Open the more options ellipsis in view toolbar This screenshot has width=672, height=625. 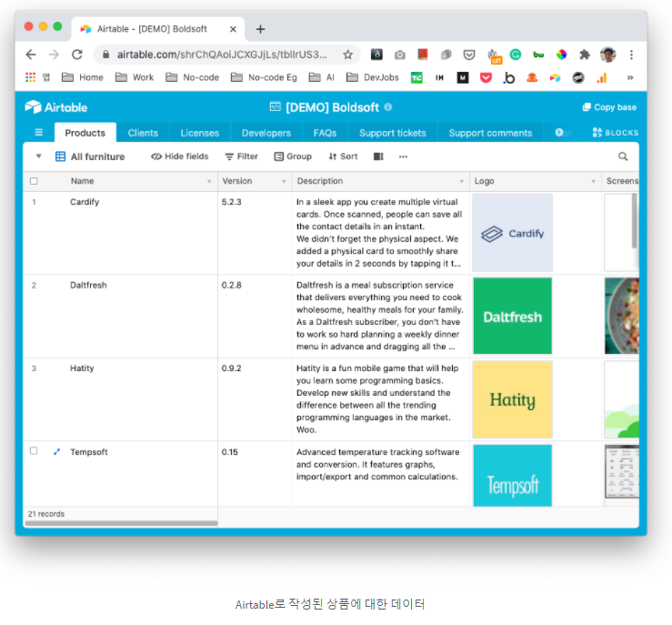(403, 156)
